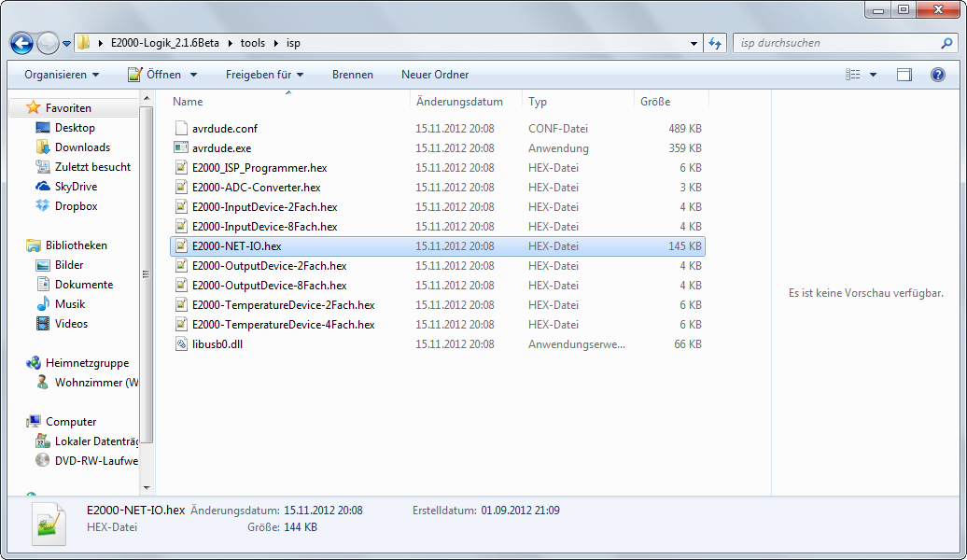This screenshot has width=967, height=560.
Task: Toggle the preview pane button
Action: (904, 75)
